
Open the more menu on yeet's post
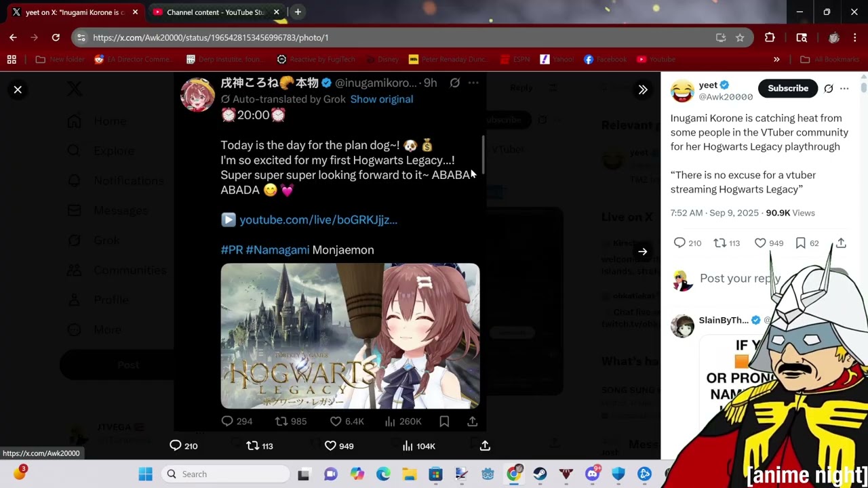tap(844, 88)
